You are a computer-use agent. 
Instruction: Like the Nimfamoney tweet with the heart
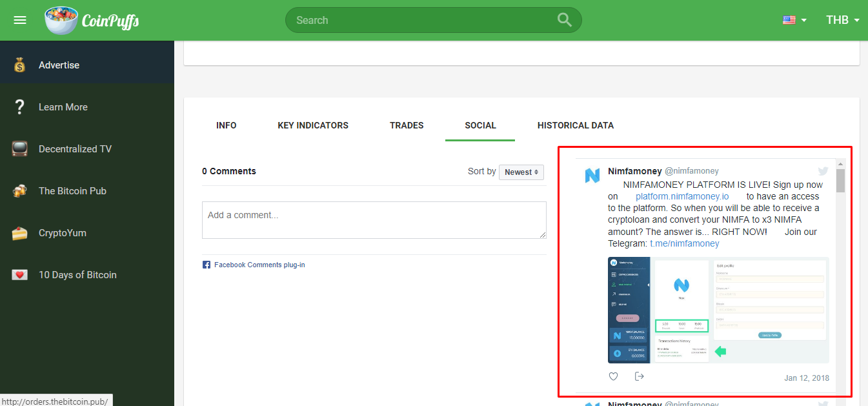[614, 376]
